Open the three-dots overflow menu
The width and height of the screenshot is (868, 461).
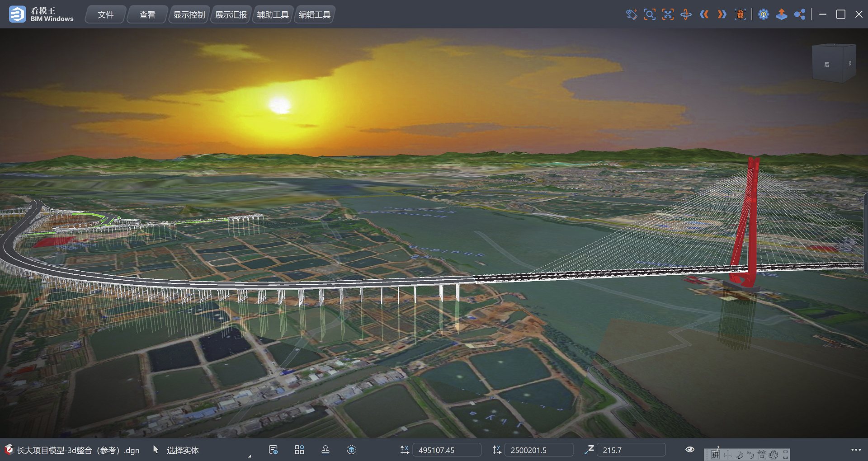point(856,450)
